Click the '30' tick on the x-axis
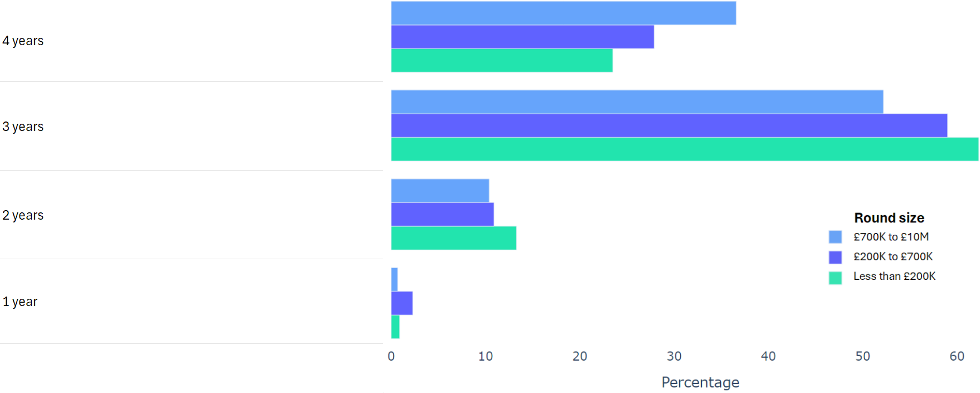980x393 pixels. [x=674, y=356]
